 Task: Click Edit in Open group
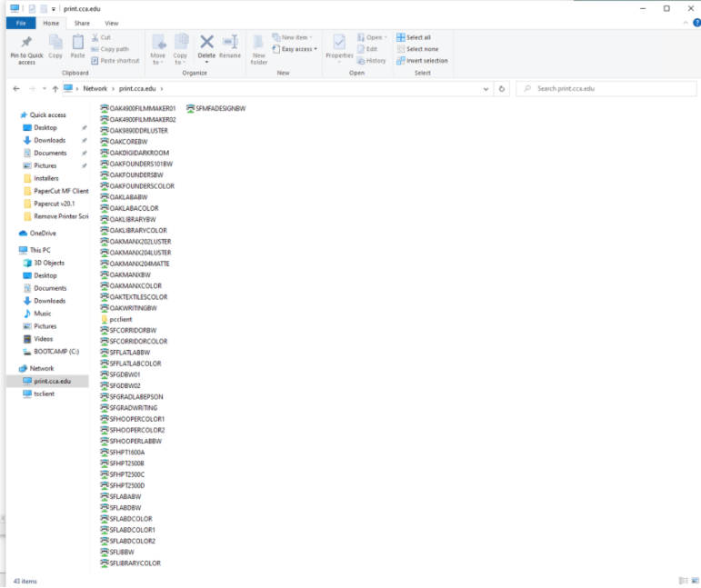coord(367,49)
